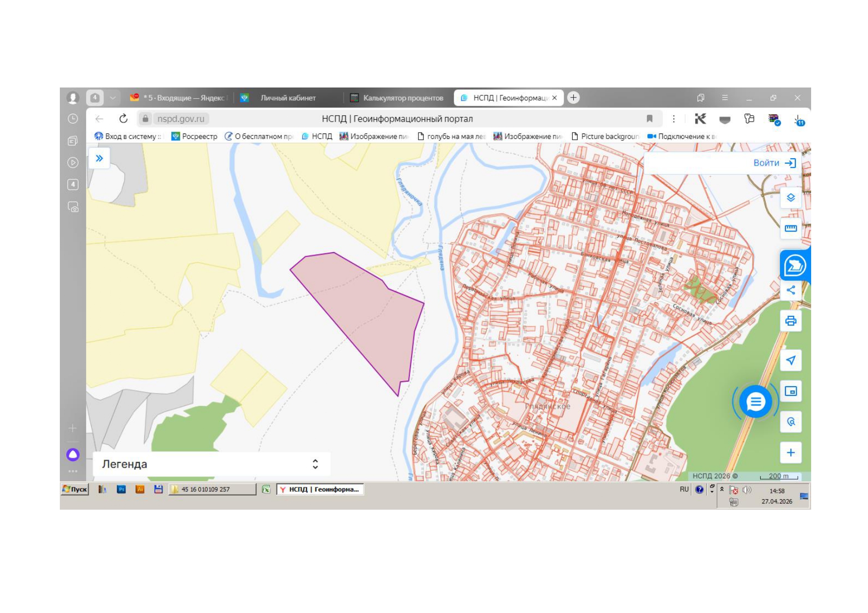Open the round blue chat assistant button
The width and height of the screenshot is (868, 613).
pos(755,402)
